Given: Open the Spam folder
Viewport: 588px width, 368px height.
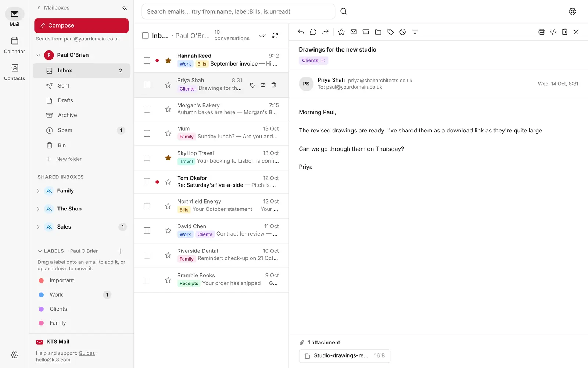Looking at the screenshot, I should click(x=82, y=130).
